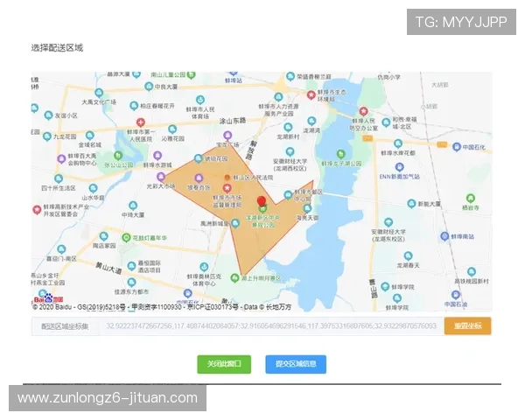Click the 重置坐标 reset button
This screenshot has width=525, height=420.
tap(468, 325)
